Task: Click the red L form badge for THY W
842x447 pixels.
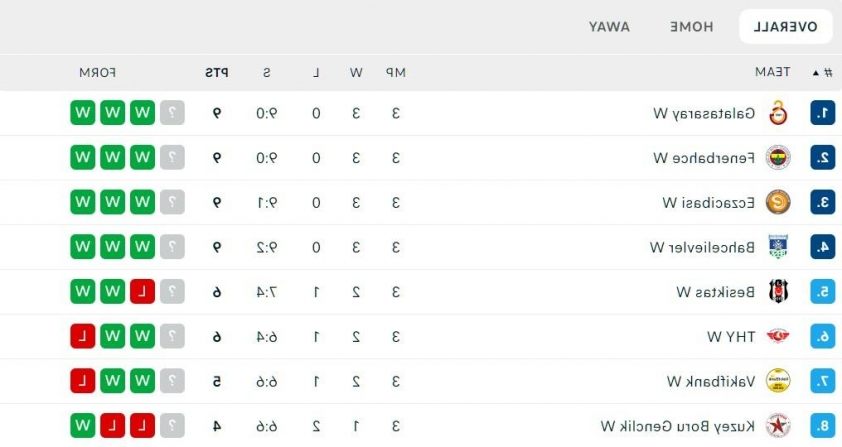Action: tap(83, 336)
